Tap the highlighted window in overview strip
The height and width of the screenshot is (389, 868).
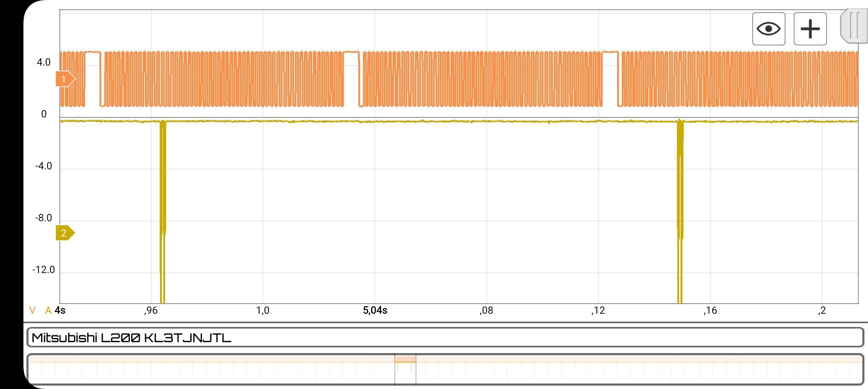coord(405,370)
